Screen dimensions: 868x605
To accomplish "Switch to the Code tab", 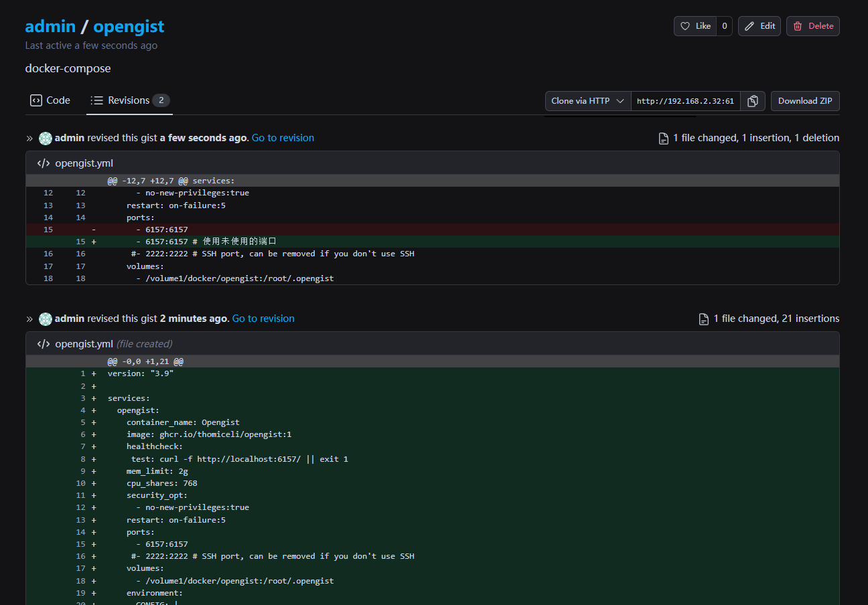I will pos(50,100).
